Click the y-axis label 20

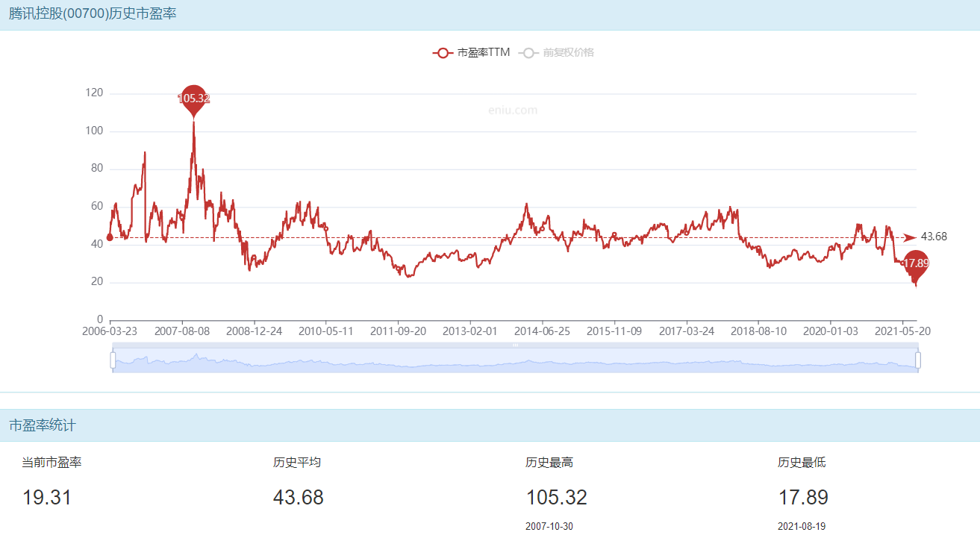97,282
